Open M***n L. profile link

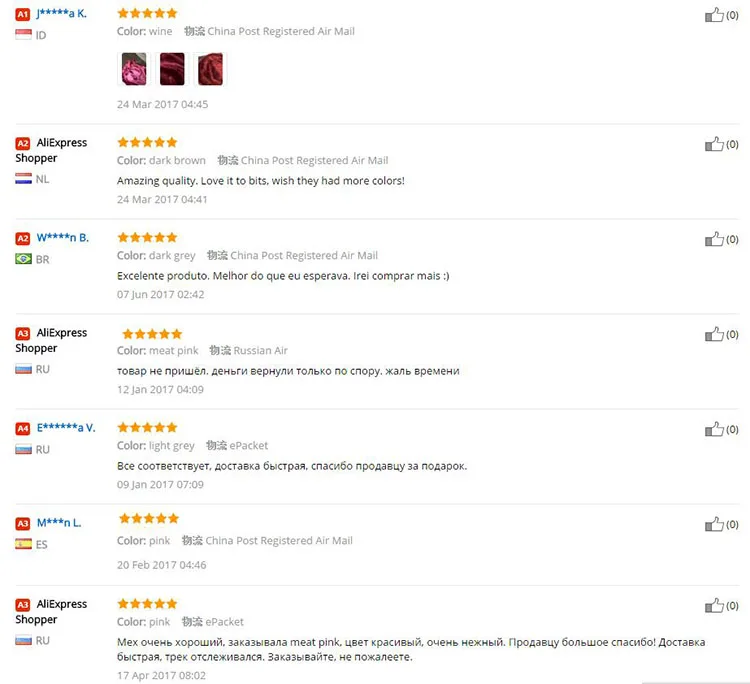[x=59, y=523]
